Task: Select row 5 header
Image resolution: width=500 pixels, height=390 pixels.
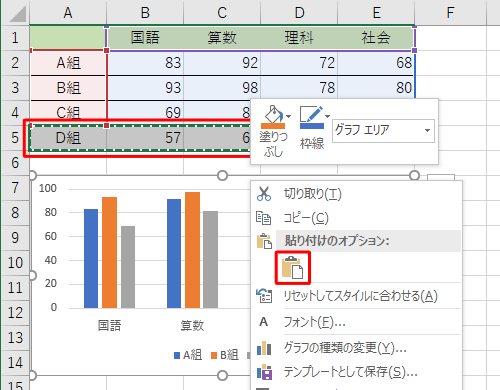Action: coord(15,138)
